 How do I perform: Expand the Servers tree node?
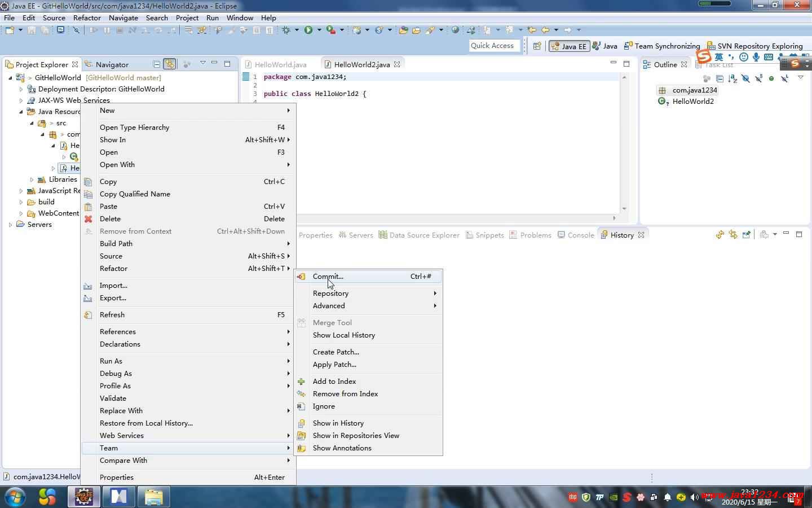pyautogui.click(x=10, y=225)
